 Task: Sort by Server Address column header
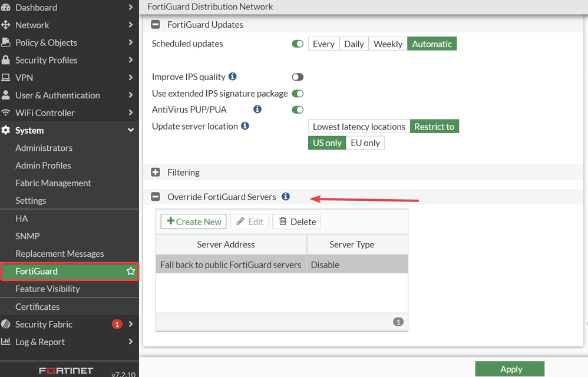pos(232,244)
